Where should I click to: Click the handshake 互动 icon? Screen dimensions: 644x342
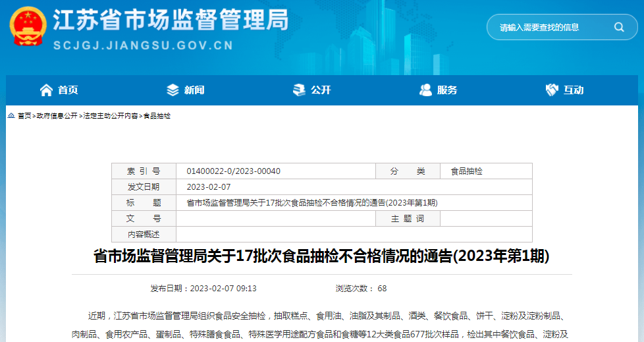pyautogui.click(x=552, y=90)
